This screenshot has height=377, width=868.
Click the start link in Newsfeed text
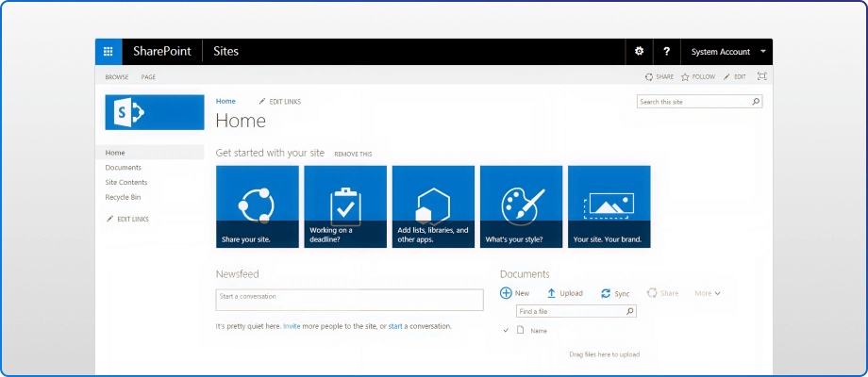click(395, 326)
